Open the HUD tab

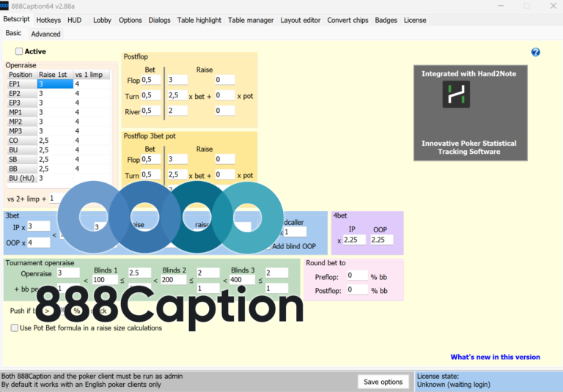click(74, 20)
